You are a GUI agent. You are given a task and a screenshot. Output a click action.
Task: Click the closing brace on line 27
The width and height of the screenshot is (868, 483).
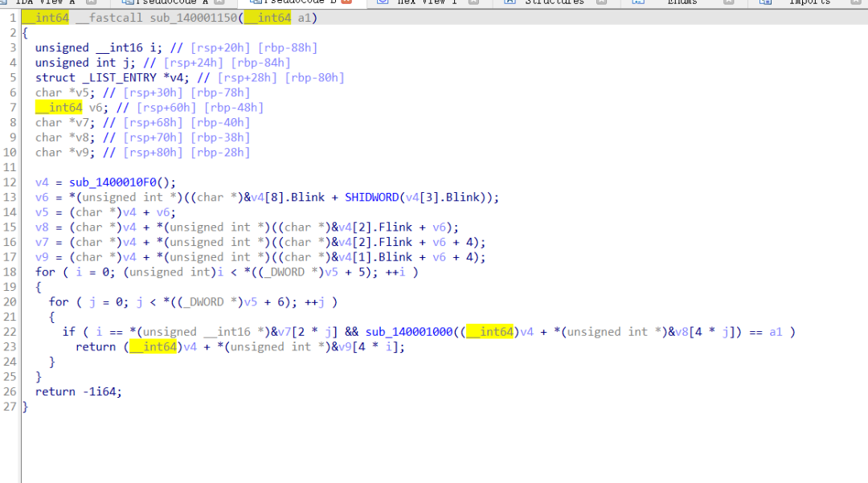click(x=25, y=407)
